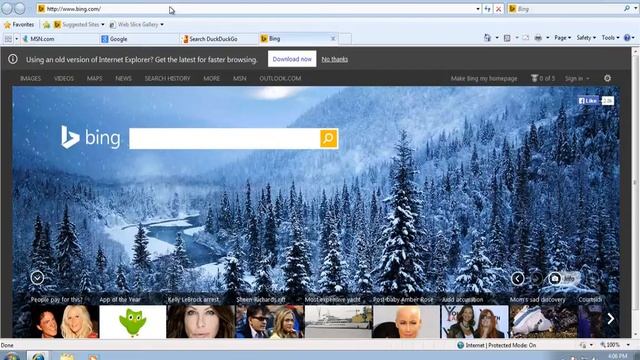Click the No thanks link

335,59
